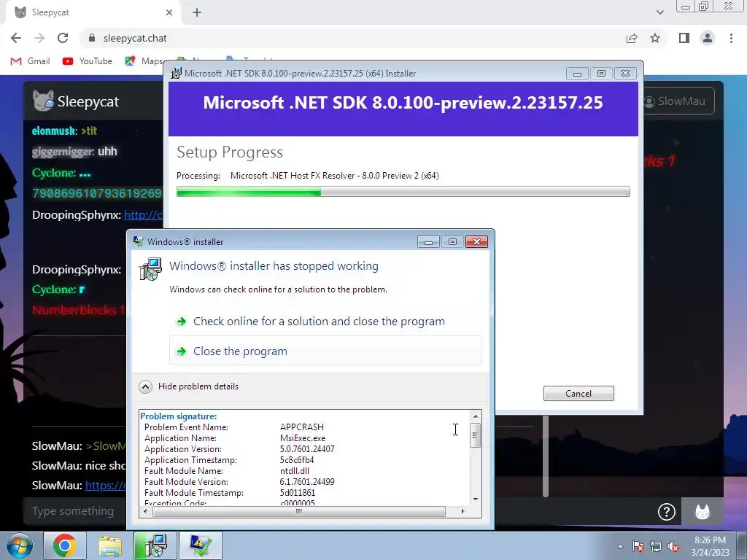Click elonmusk username in chat
747x560 pixels.
click(54, 131)
